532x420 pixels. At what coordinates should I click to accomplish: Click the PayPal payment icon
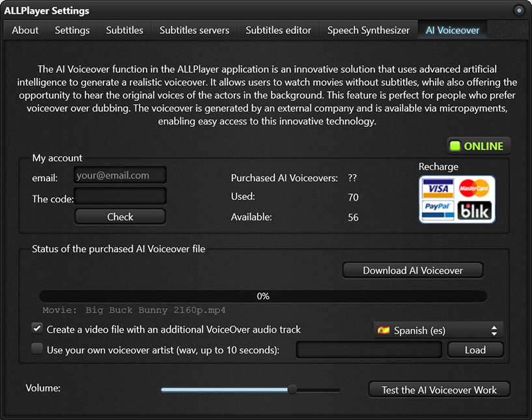[x=438, y=210]
